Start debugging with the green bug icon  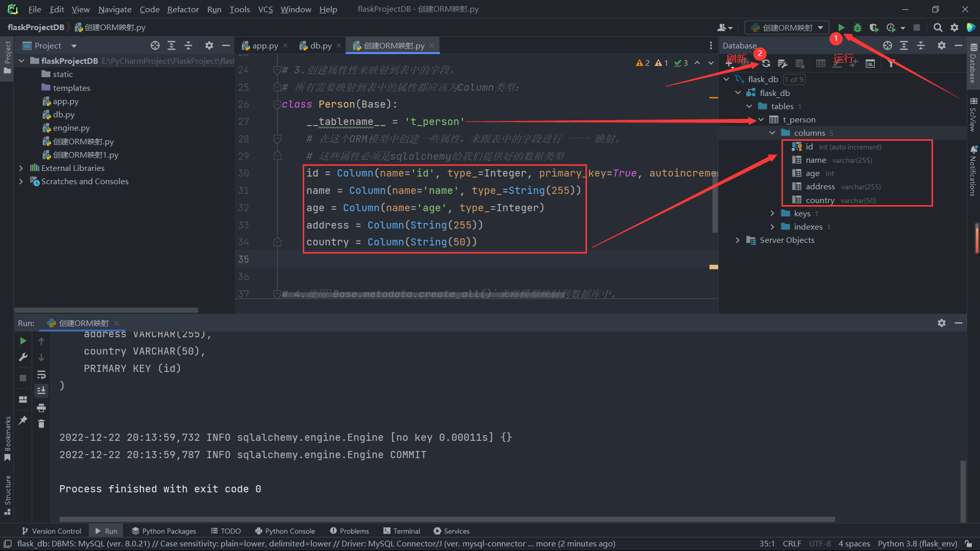[857, 28]
